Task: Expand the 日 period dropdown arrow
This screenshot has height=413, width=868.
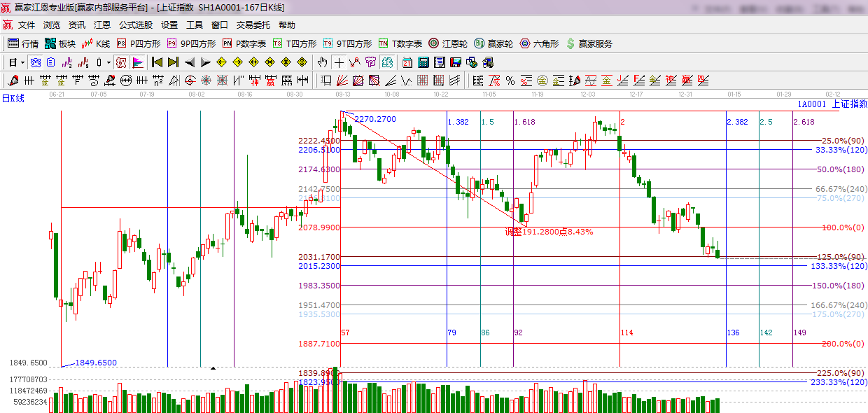Action: click(22, 62)
